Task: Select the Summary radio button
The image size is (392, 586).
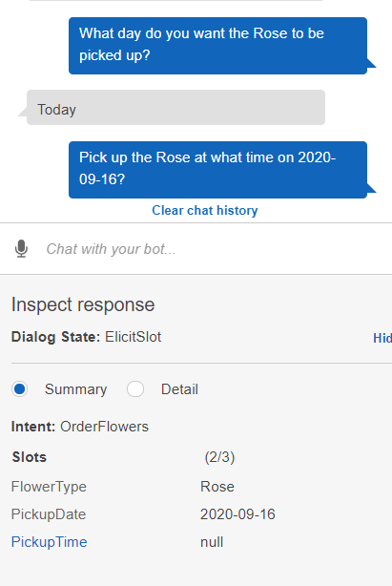Action: 19,389
